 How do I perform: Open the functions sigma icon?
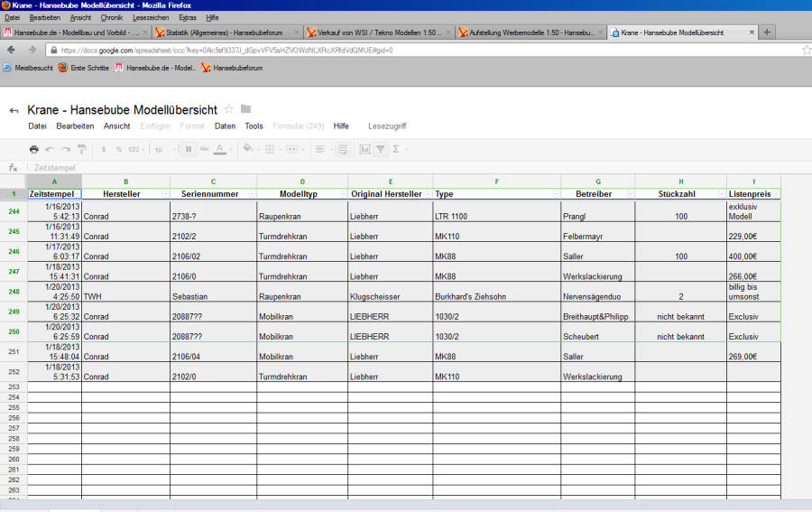pyautogui.click(x=396, y=149)
